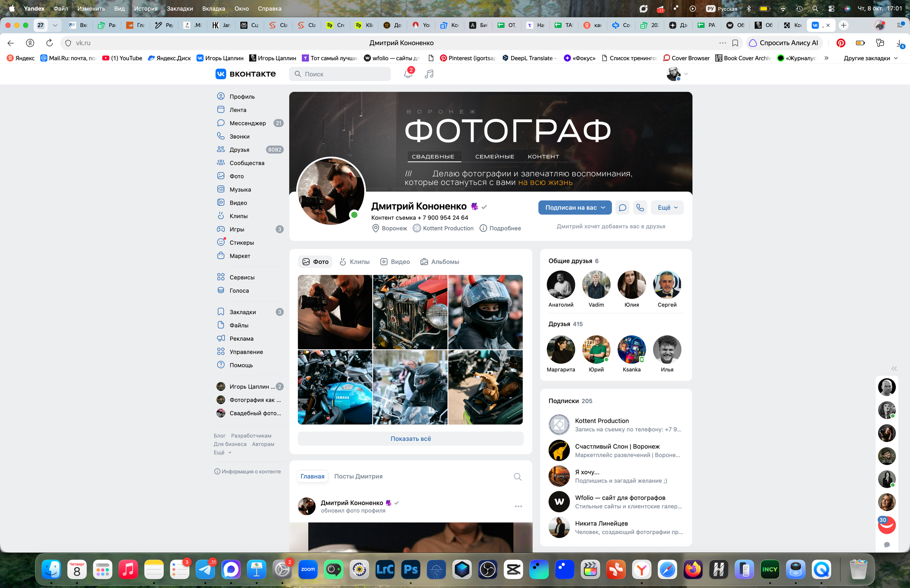Reload the page with the refresh icon
The height and width of the screenshot is (588, 910).
(x=49, y=43)
